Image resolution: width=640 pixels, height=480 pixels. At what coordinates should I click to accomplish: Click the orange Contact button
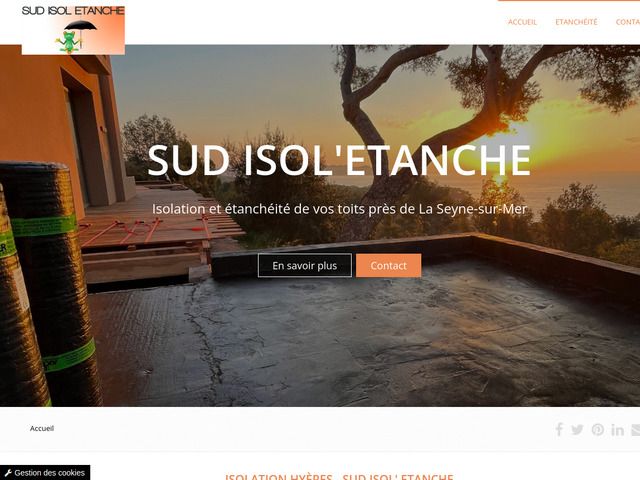coord(388,265)
